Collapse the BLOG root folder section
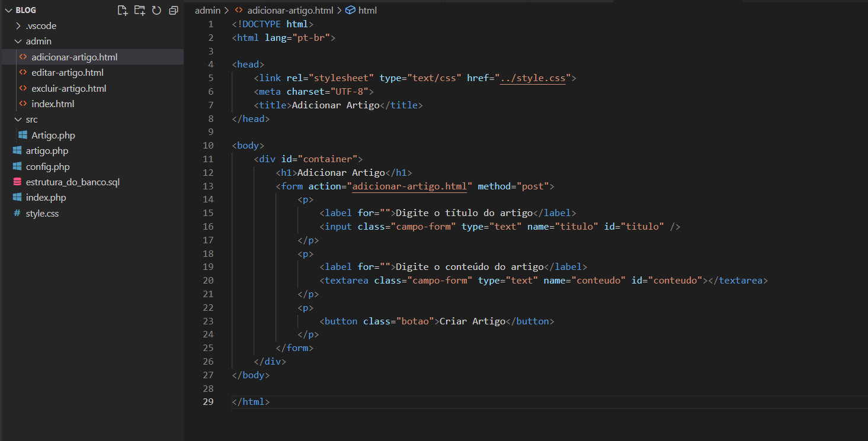 [x=8, y=10]
